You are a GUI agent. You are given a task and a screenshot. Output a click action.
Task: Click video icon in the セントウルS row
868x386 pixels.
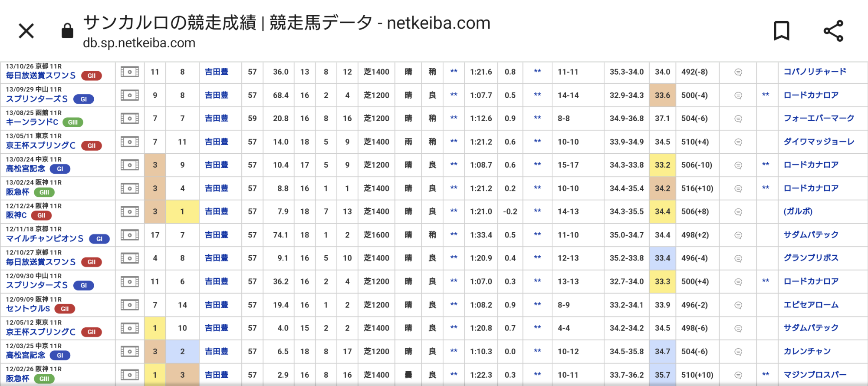tap(129, 305)
